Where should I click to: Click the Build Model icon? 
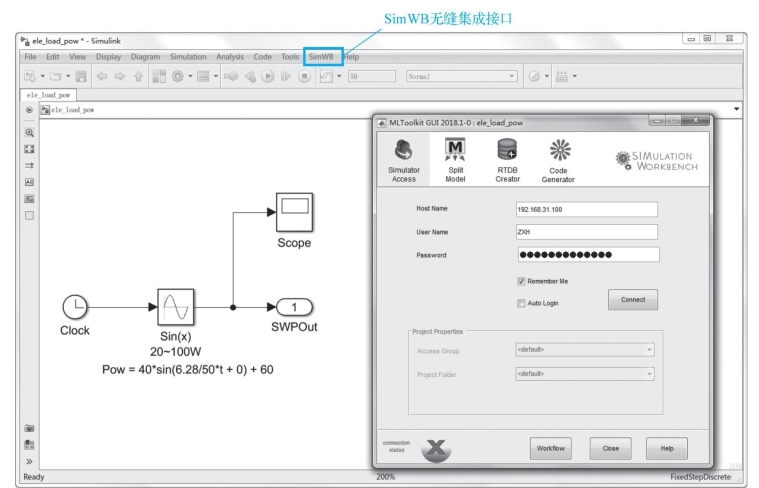tap(562, 76)
